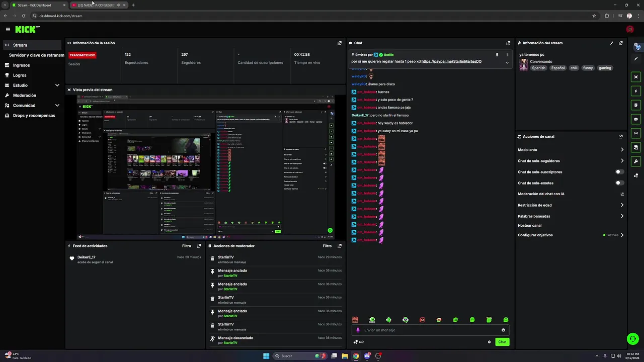Screen dimensions: 644x362
Task: Insert the red angry face emote
Action: [422, 320]
